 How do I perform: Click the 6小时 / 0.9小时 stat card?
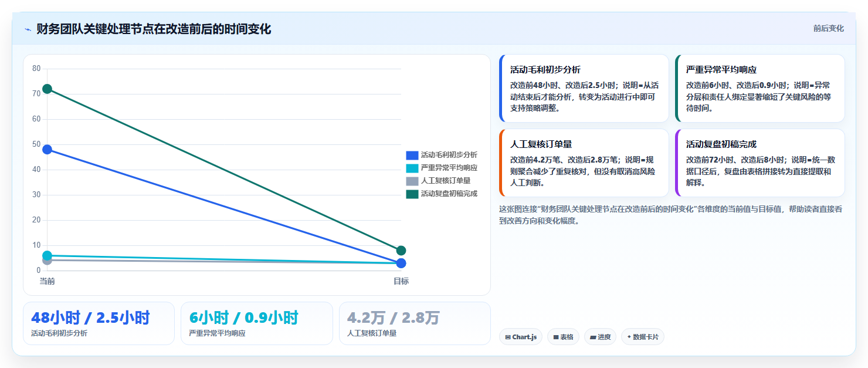pyautogui.click(x=257, y=323)
